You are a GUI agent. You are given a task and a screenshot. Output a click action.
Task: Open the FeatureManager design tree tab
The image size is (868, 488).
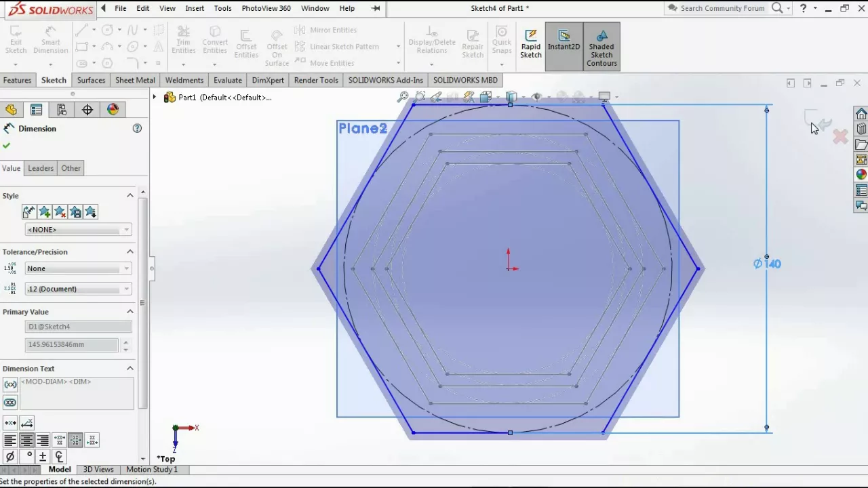11,110
